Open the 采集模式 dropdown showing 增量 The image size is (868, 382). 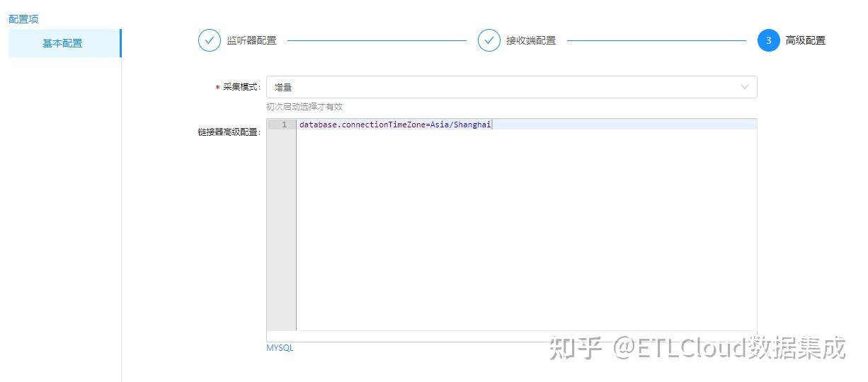click(511, 87)
